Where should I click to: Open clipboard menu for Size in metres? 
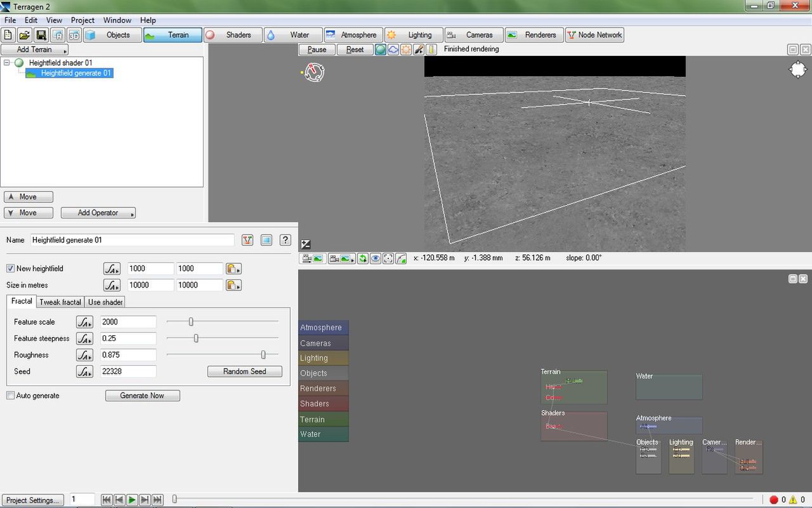[233, 285]
